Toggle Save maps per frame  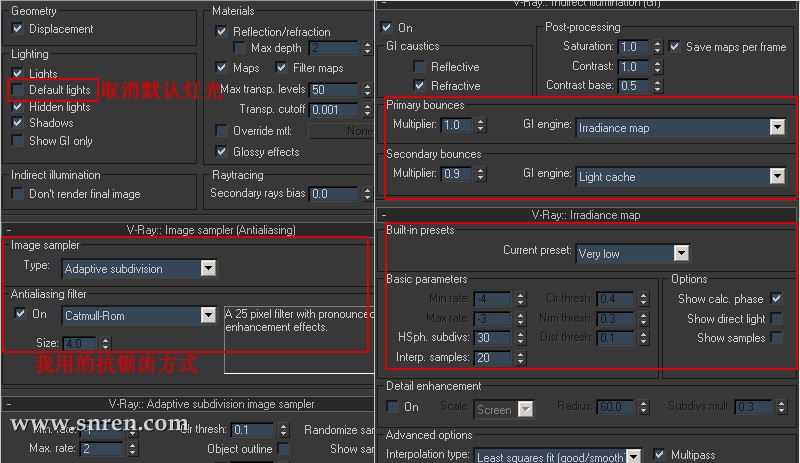pyautogui.click(x=674, y=46)
